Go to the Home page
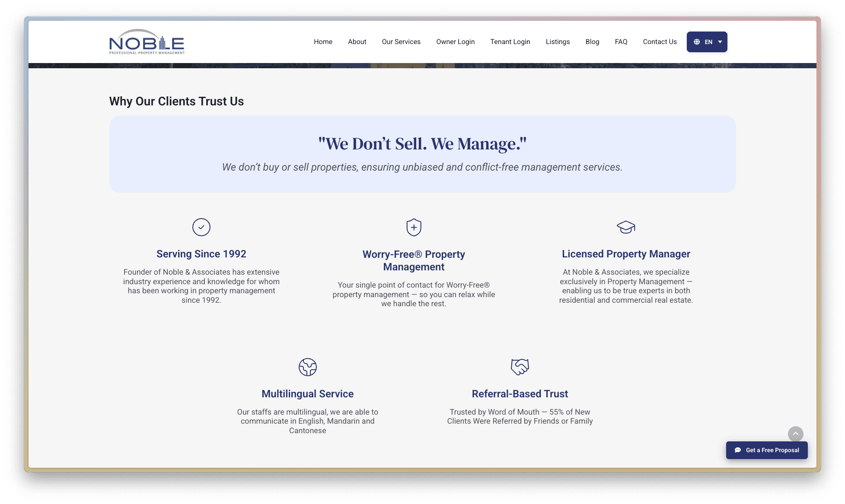The height and width of the screenshot is (504, 845). tap(323, 42)
